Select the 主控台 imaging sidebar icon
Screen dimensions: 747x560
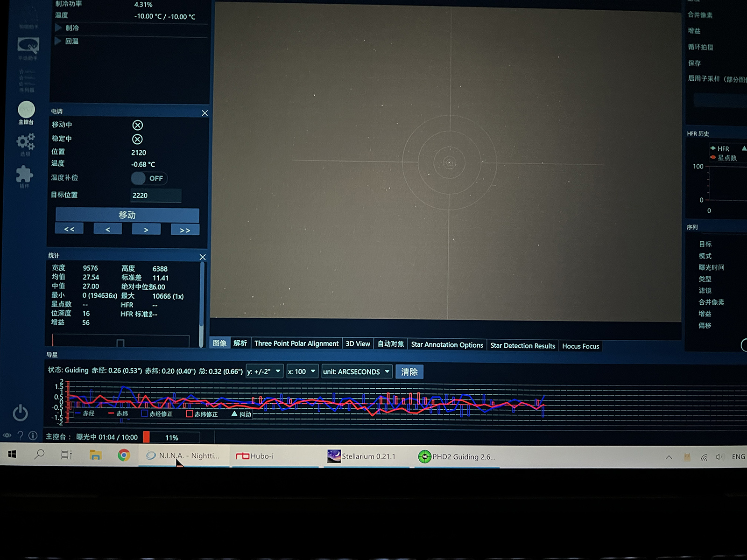click(x=26, y=113)
